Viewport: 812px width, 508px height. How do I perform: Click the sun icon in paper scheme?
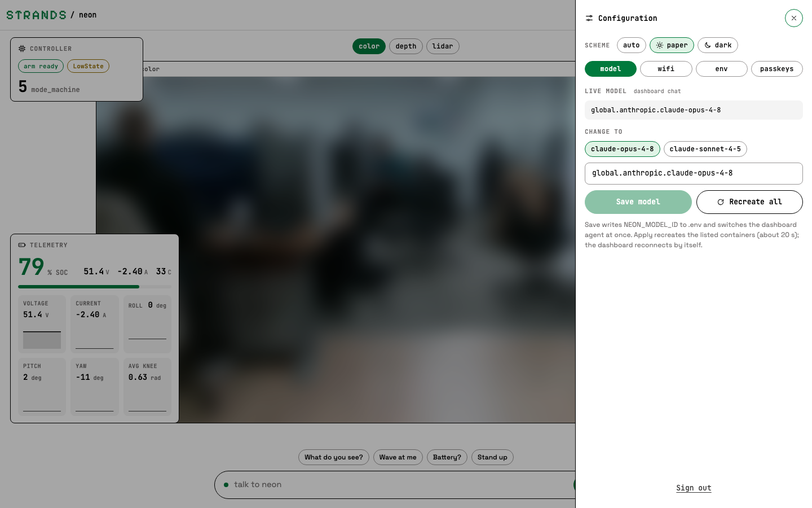[659, 45]
